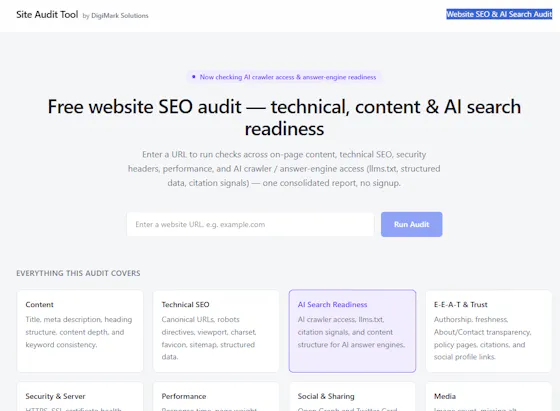The image size is (560, 411).
Task: Click the 'EVERYTHING THIS AUDIT COVERS' heading
Action: (x=78, y=273)
